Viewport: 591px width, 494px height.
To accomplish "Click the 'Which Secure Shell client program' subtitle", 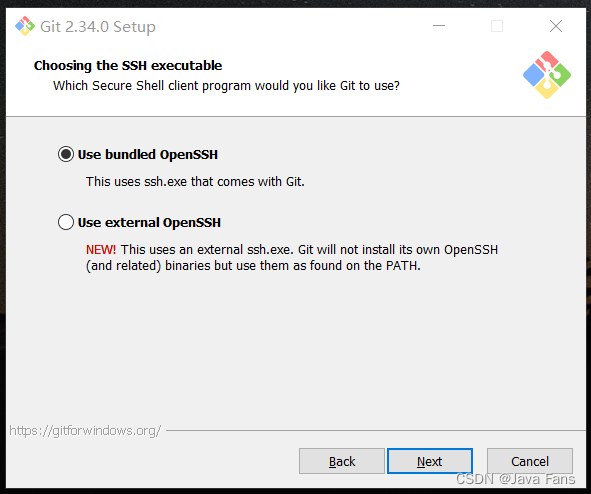I will 226,86.
